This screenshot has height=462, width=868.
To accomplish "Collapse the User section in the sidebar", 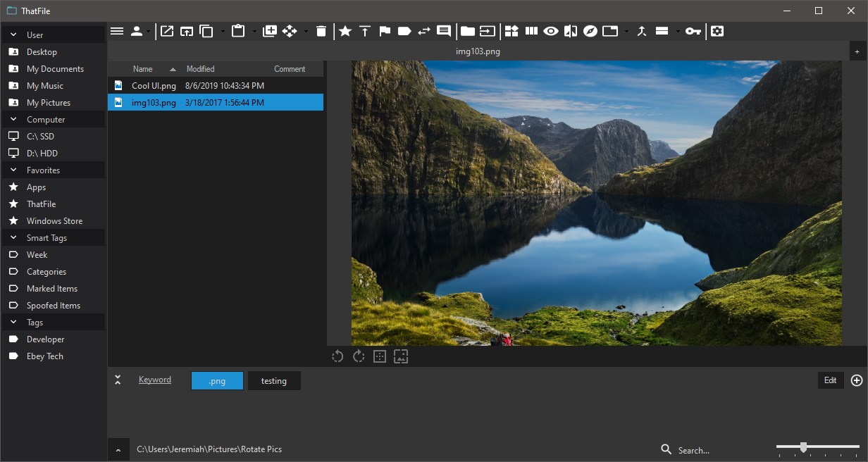I will (13, 35).
